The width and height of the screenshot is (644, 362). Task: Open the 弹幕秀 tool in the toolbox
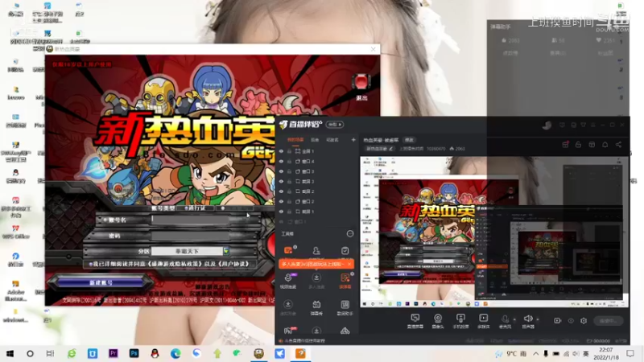coord(316,307)
